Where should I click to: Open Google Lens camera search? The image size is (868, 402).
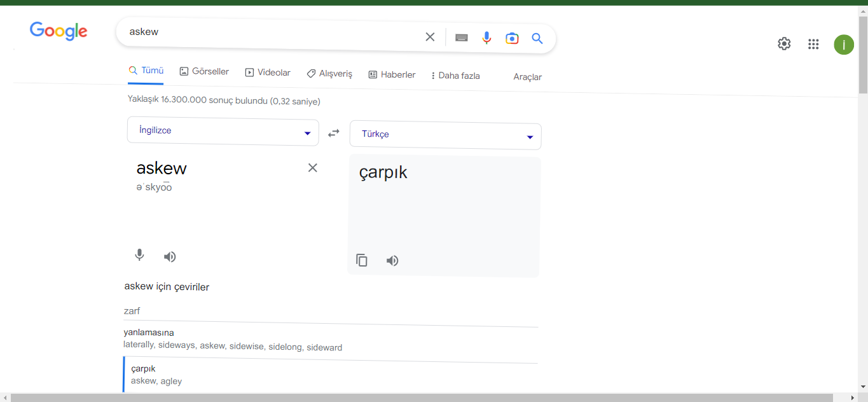pyautogui.click(x=512, y=37)
